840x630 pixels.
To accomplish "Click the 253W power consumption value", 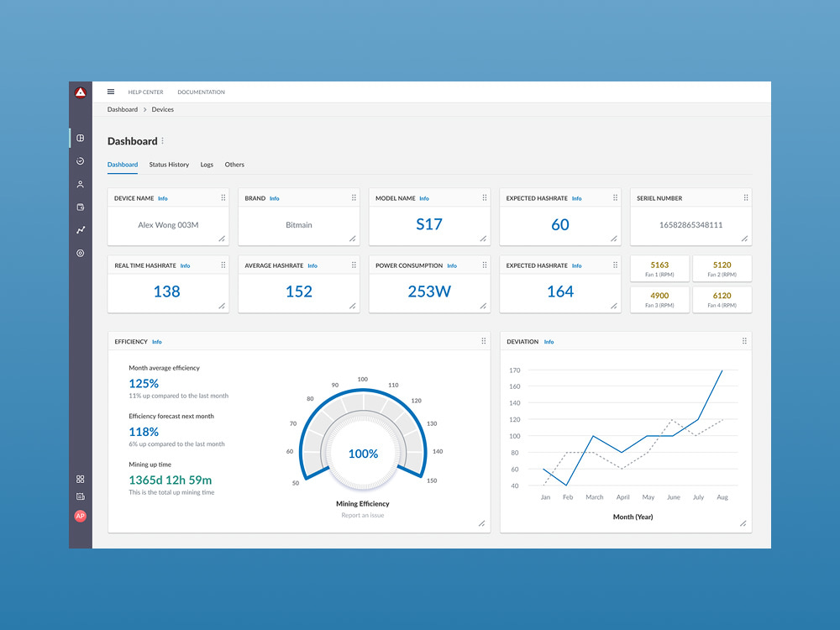I will pyautogui.click(x=429, y=291).
